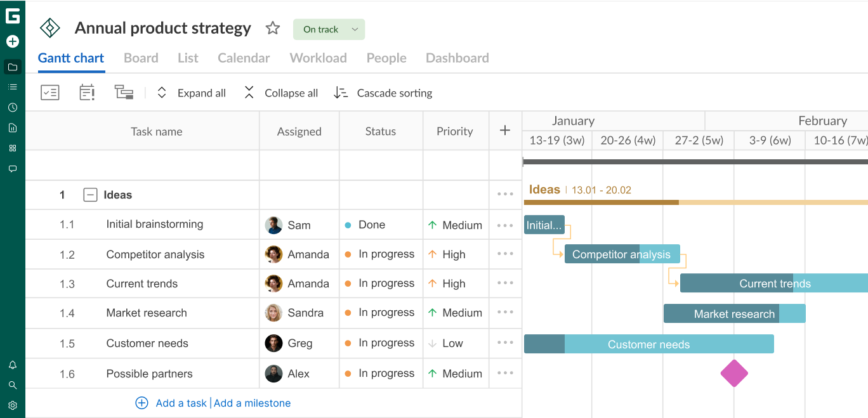Viewport: 868px width, 418px height.
Task: Switch to the Workload tab
Action: point(318,58)
